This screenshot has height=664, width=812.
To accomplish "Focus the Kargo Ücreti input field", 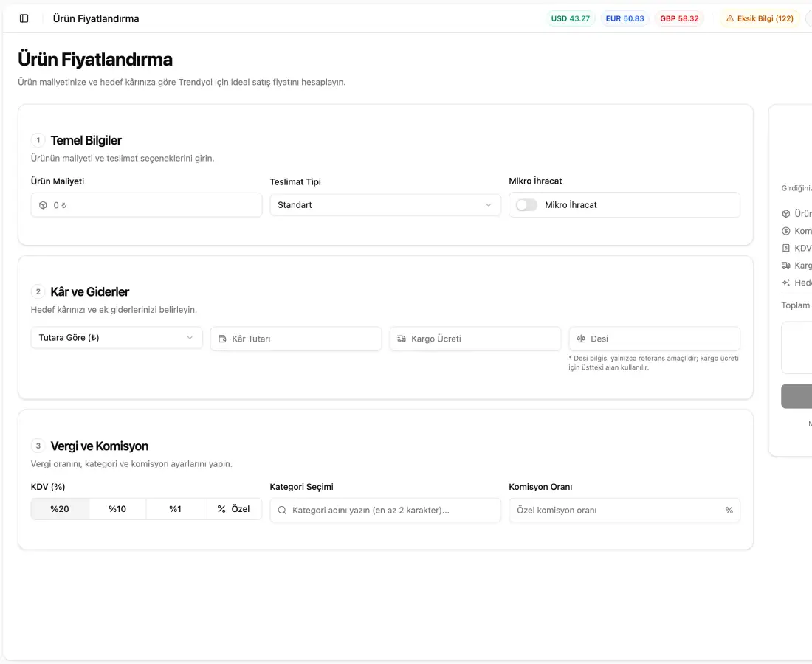I will (475, 339).
